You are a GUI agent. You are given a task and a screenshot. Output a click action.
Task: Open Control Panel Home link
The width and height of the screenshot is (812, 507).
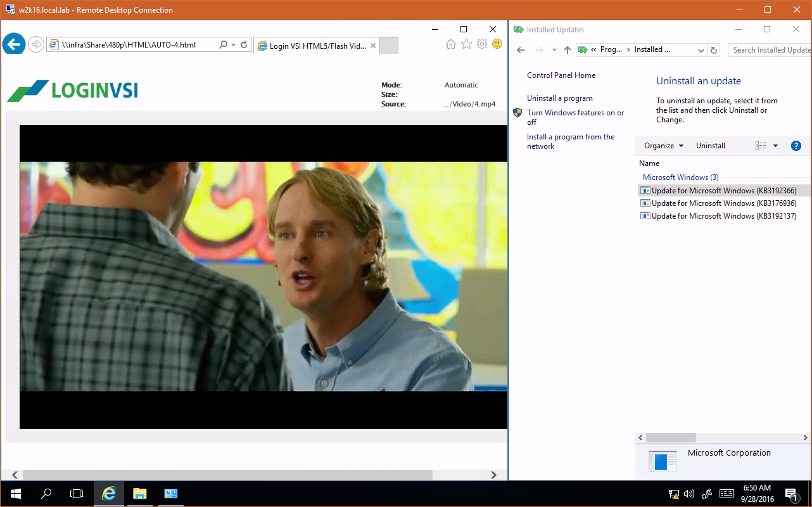point(561,75)
